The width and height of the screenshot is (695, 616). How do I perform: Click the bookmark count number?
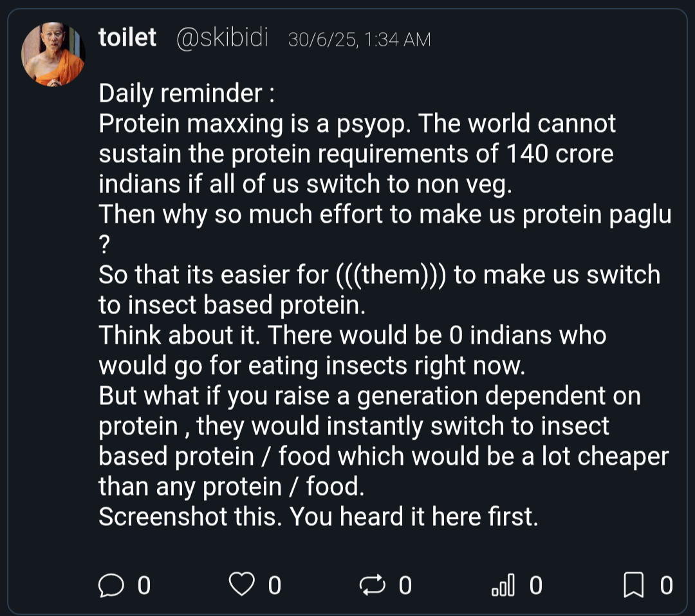(x=666, y=585)
